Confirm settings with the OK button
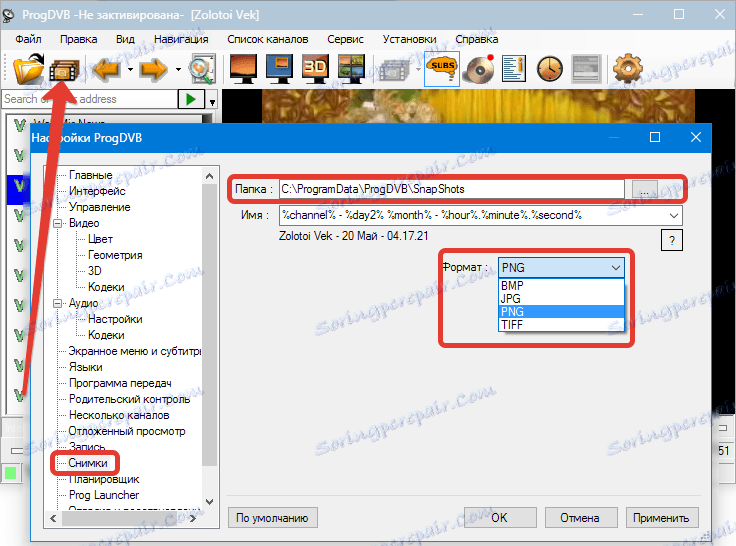 pyautogui.click(x=500, y=518)
